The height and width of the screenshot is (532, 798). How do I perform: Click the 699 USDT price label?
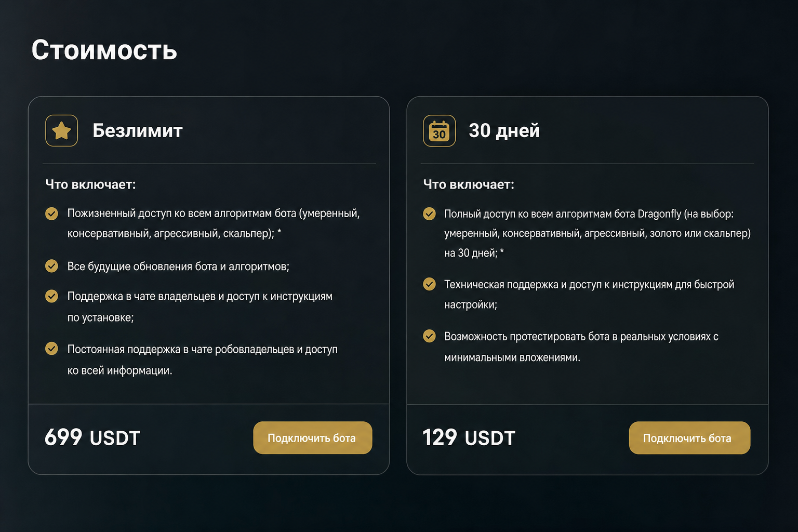coord(92,437)
